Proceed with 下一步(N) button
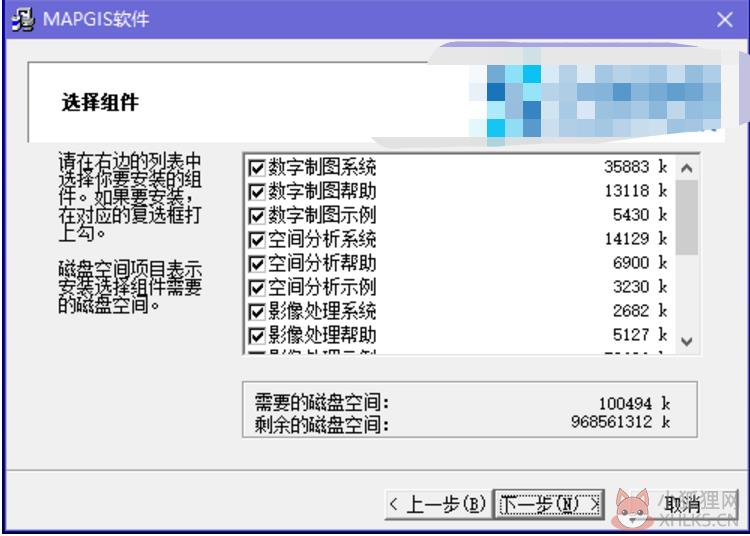This screenshot has width=750, height=536. pos(549,504)
